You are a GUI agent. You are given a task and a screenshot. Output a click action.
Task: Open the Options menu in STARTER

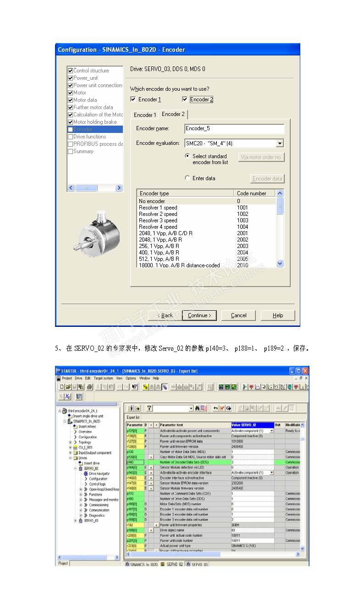coord(131,378)
